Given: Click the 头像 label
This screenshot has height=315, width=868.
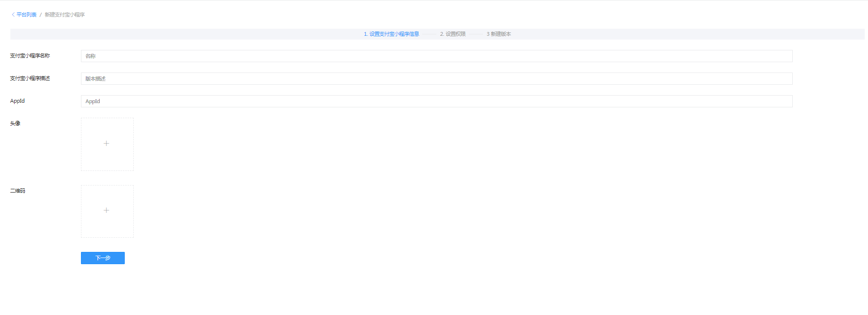Looking at the screenshot, I should [15, 123].
